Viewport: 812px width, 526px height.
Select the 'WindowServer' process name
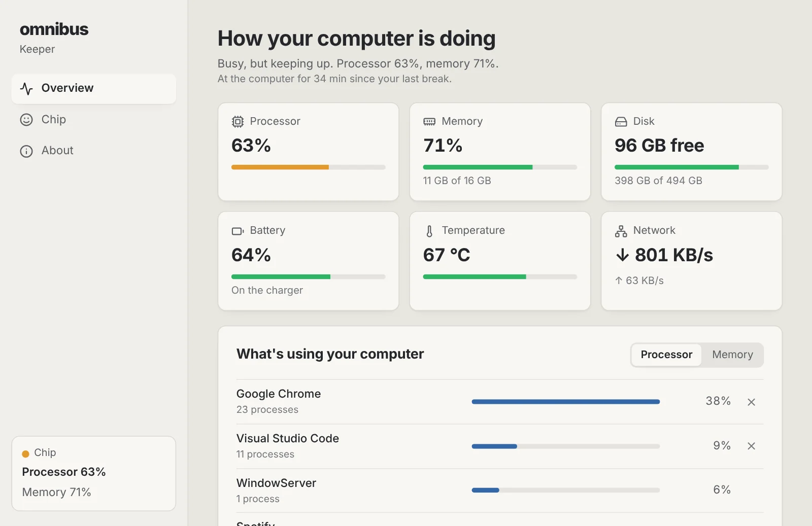pyautogui.click(x=277, y=483)
